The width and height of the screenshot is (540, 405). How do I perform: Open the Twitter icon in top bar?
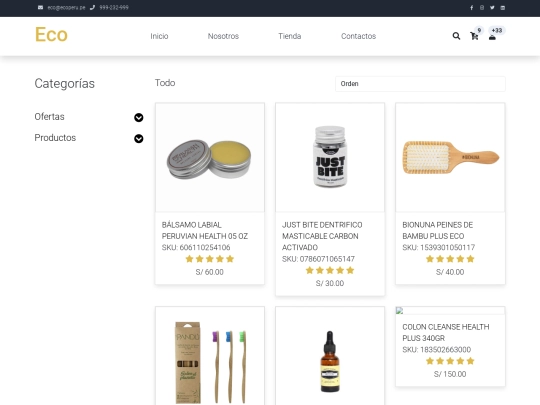[x=492, y=8]
